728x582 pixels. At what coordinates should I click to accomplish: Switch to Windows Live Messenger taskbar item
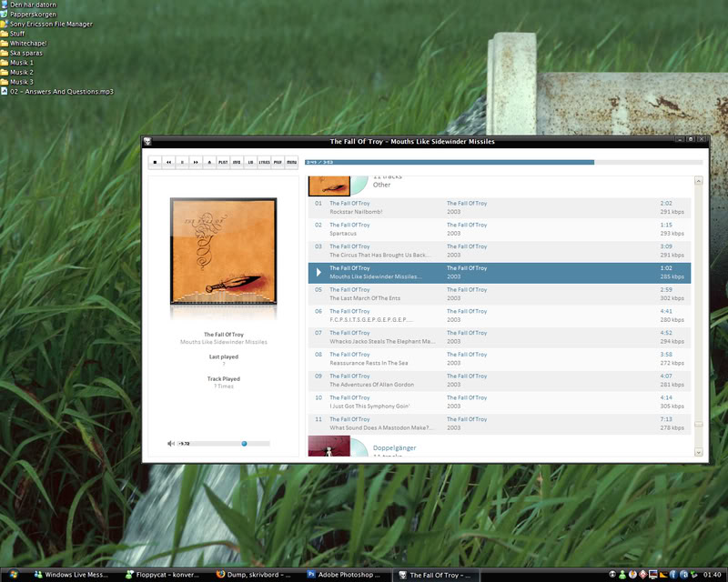pos(70,575)
